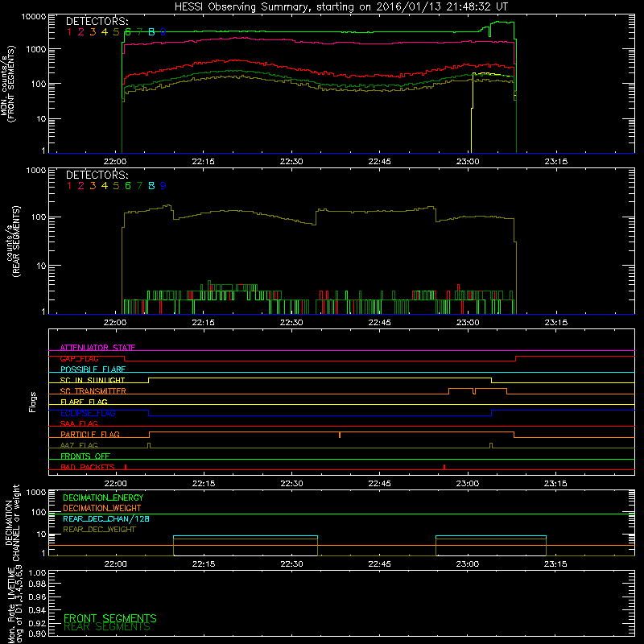Click the ATTENUATOR_STATE flag label

pyautogui.click(x=97, y=348)
